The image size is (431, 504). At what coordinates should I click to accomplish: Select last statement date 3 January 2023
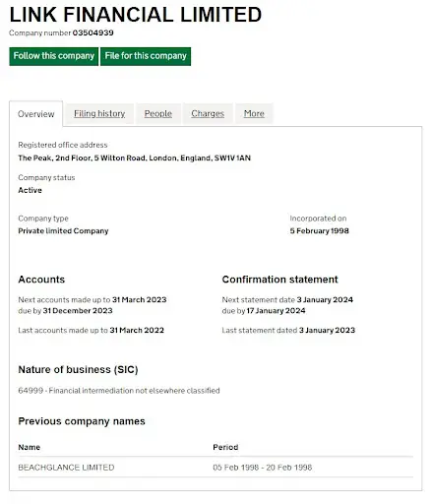click(327, 330)
